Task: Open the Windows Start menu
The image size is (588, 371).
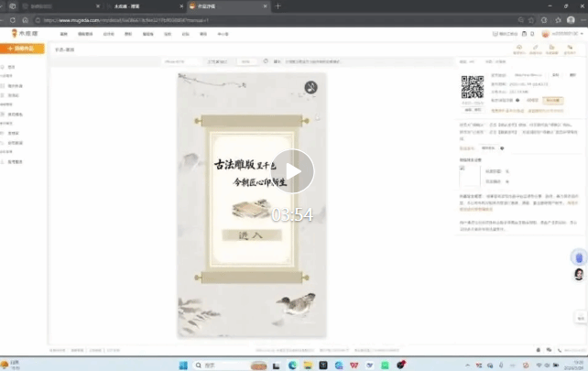Action: 183,365
